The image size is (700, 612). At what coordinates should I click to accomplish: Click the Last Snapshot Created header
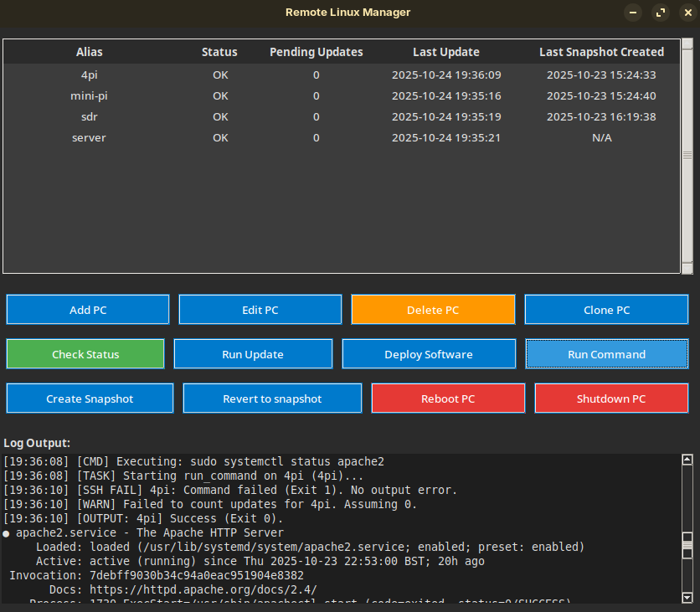click(601, 52)
